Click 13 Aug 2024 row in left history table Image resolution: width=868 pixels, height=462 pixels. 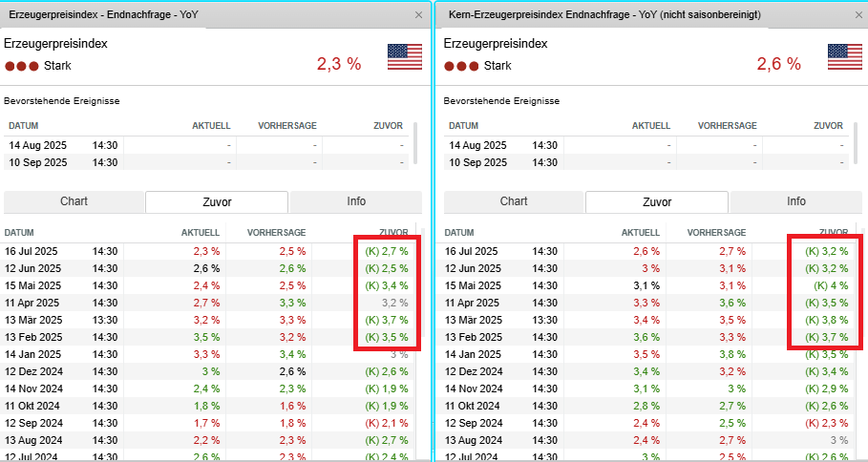pos(209,440)
